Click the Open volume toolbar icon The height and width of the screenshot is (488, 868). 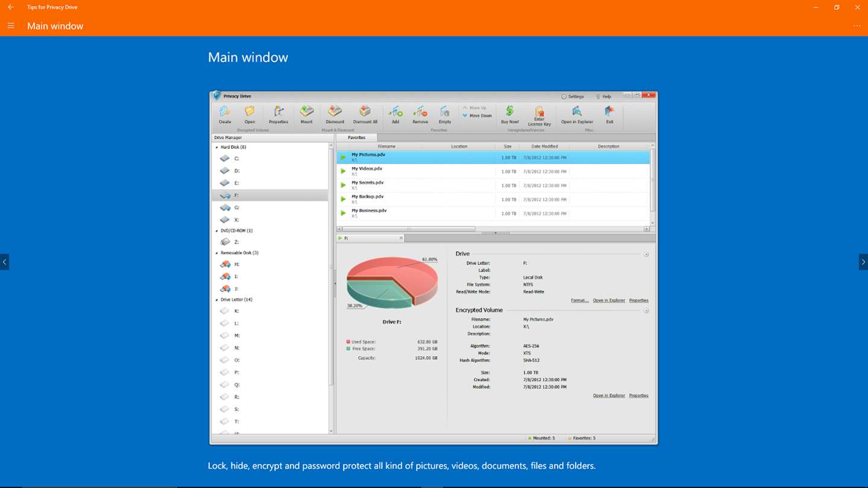pos(250,115)
